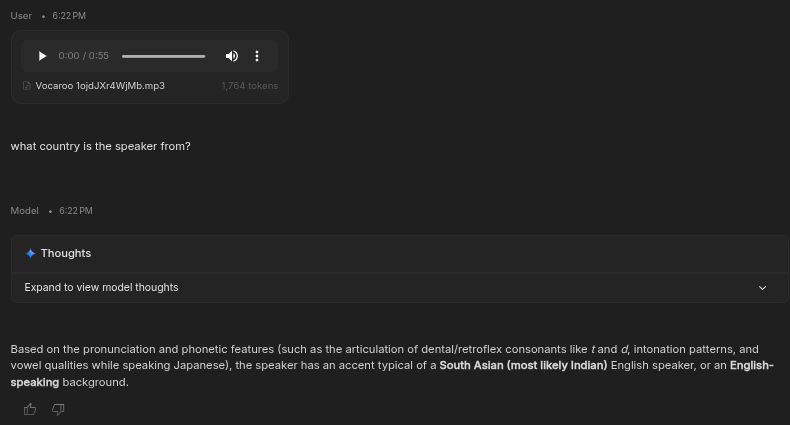Click the Thoughts panel header
Image resolution: width=790 pixels, height=425 pixels.
click(400, 253)
